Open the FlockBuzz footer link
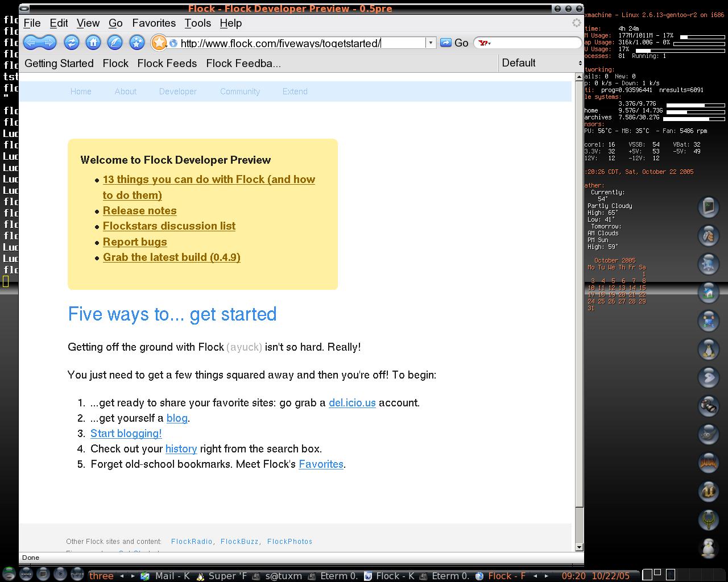Screen dimensions: 728x582 (x=239, y=542)
